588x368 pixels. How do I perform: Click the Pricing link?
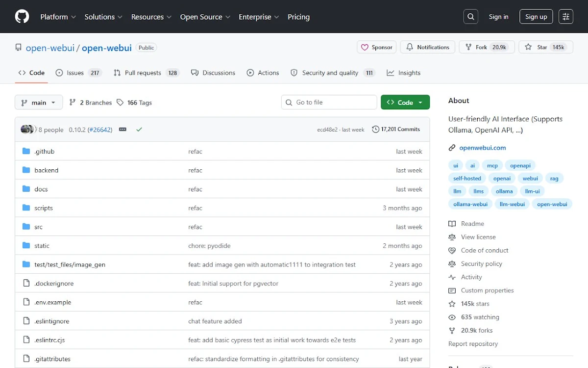click(298, 17)
